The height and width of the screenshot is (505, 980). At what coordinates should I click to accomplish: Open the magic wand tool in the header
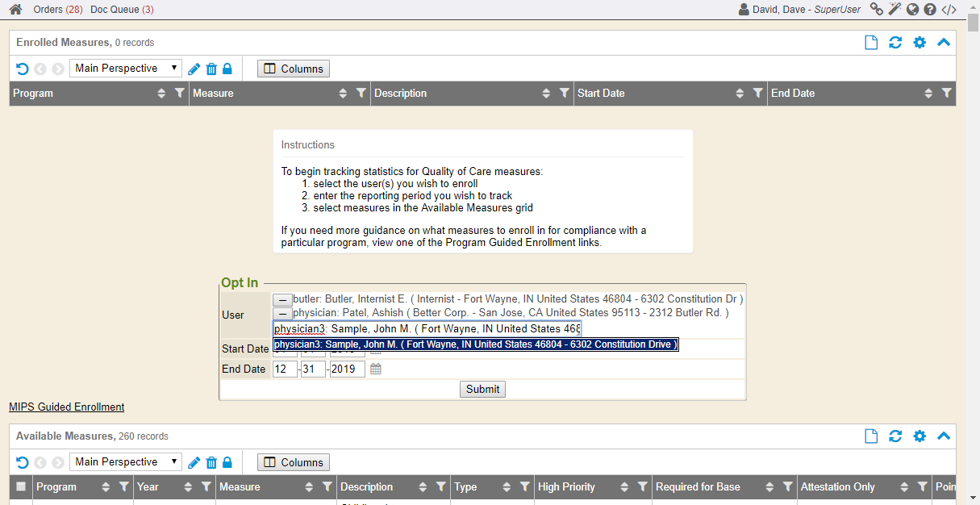[895, 10]
